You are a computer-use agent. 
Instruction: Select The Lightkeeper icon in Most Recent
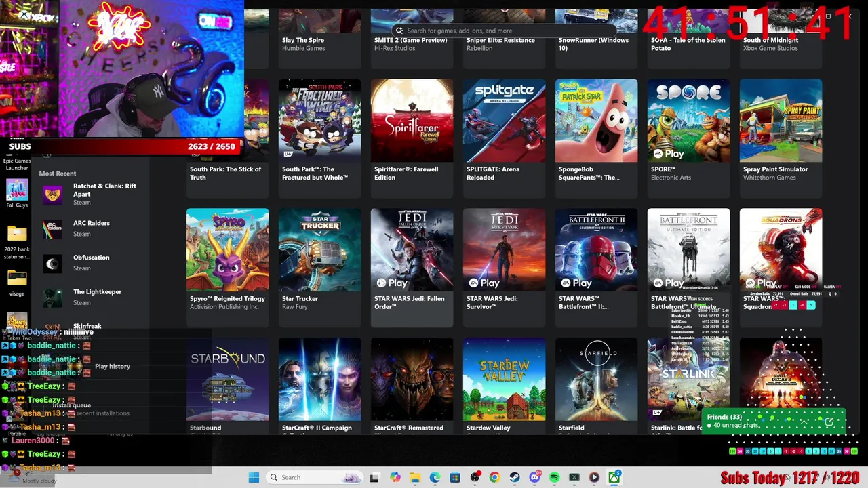pos(53,298)
